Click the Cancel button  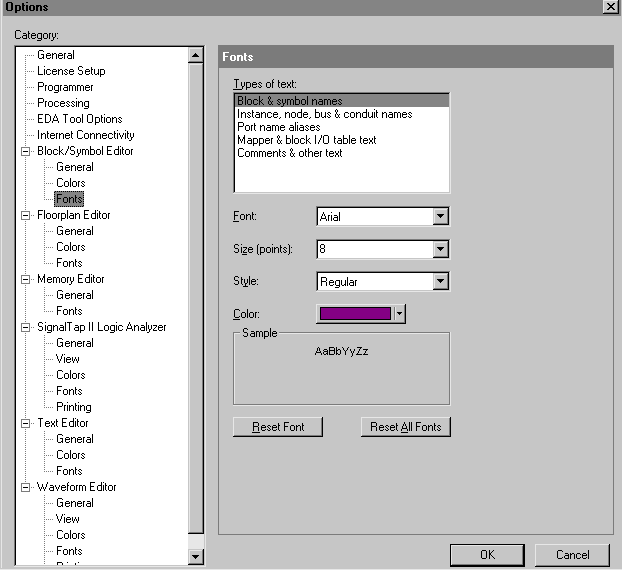click(572, 555)
